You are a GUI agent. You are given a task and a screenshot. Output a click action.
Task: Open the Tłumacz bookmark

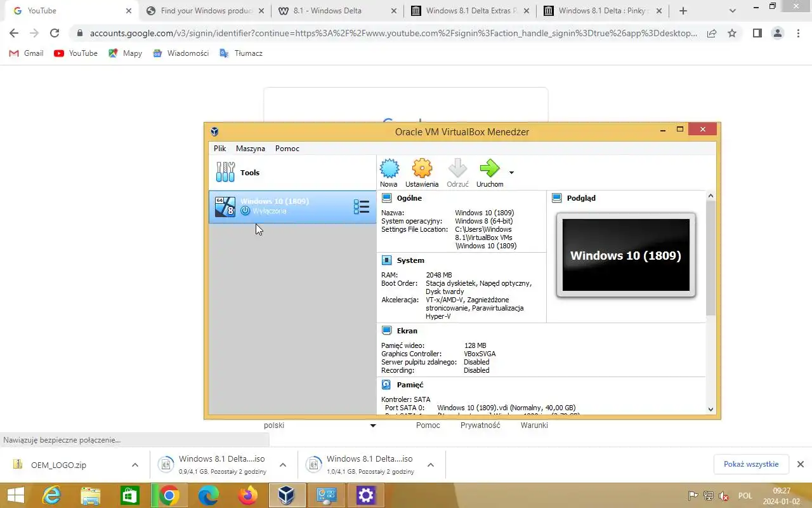241,53
